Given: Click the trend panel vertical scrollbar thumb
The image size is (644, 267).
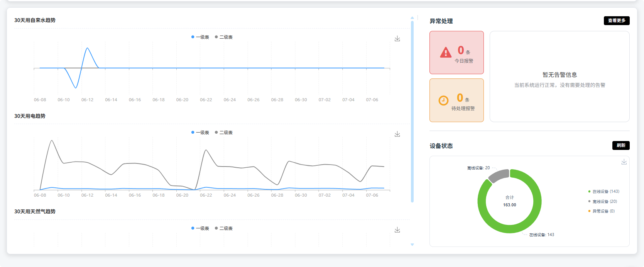Looking at the screenshot, I should (x=412, y=111).
